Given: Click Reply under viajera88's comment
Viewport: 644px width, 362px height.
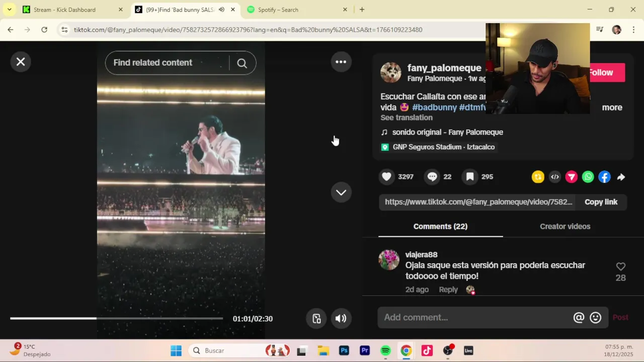Looking at the screenshot, I should click(x=448, y=290).
